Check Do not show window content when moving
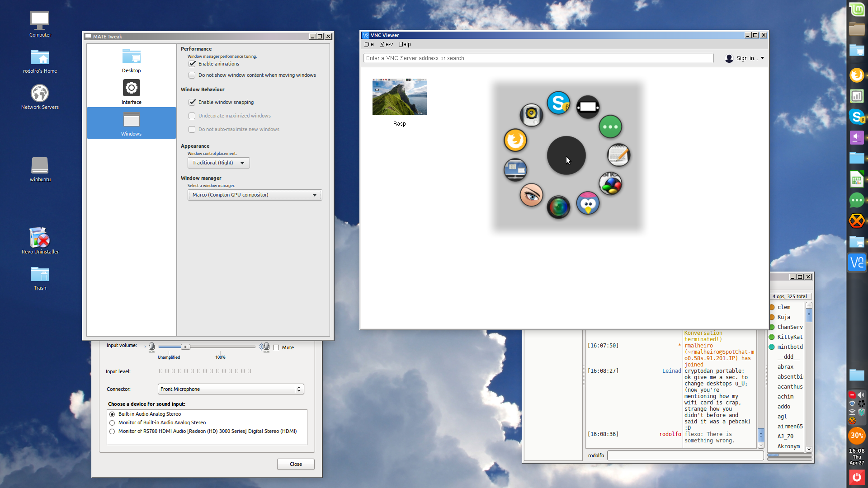868x488 pixels. (192, 75)
